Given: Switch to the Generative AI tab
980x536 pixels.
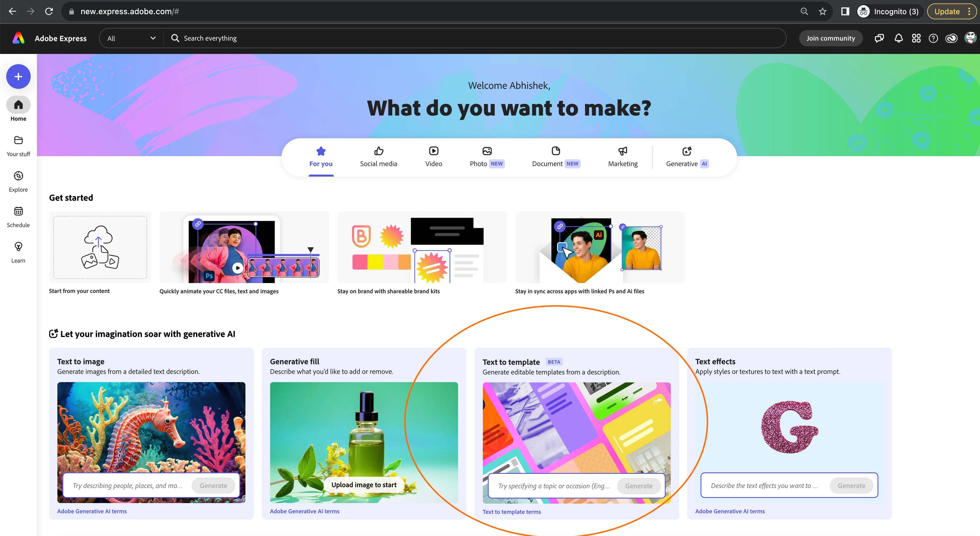Looking at the screenshot, I should coord(687,157).
